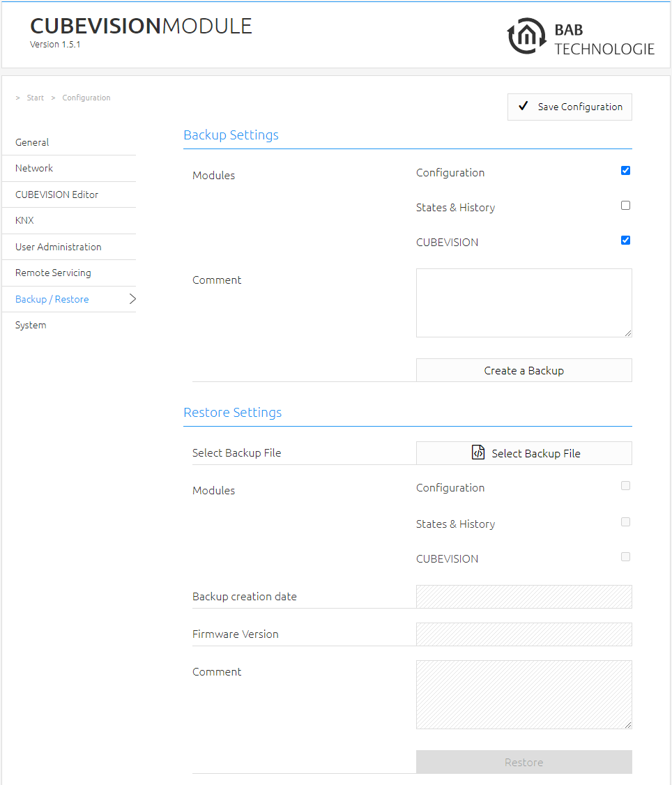672x785 pixels.
Task: Enable States & History in Backup Settings
Action: coord(625,206)
